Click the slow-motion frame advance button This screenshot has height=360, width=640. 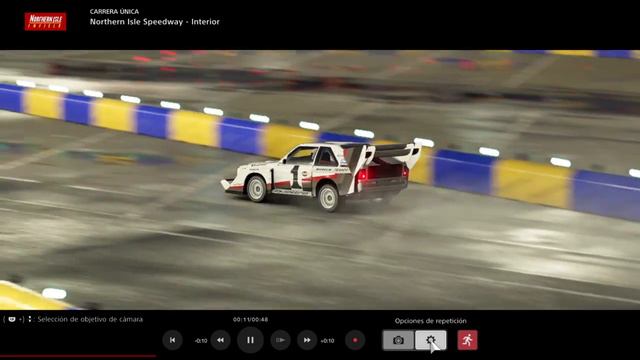pyautogui.click(x=280, y=340)
